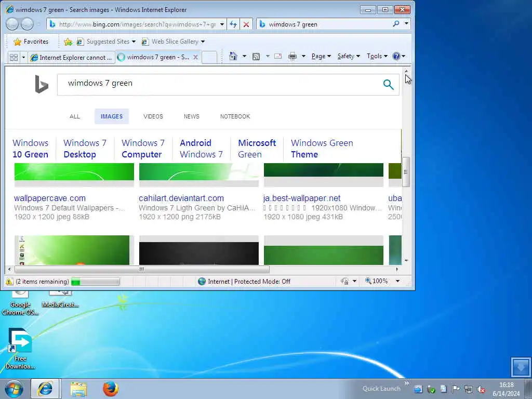Open zoom level dropdown arrow
This screenshot has width=532, height=399.
(397, 281)
